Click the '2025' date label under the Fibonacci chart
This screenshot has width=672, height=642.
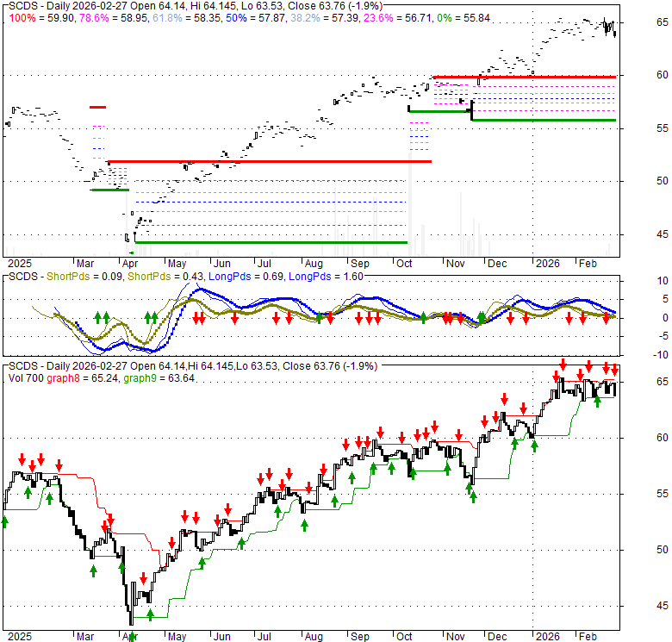(20, 263)
